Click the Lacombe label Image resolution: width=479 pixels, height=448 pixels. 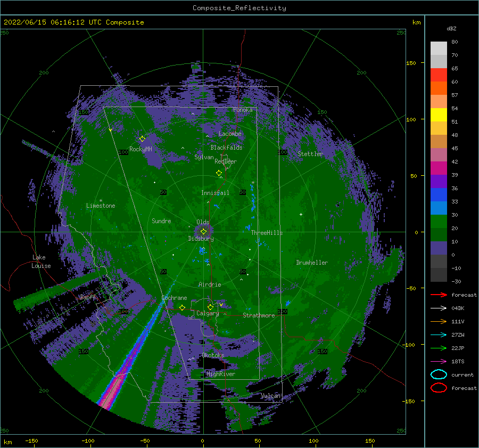pos(230,134)
